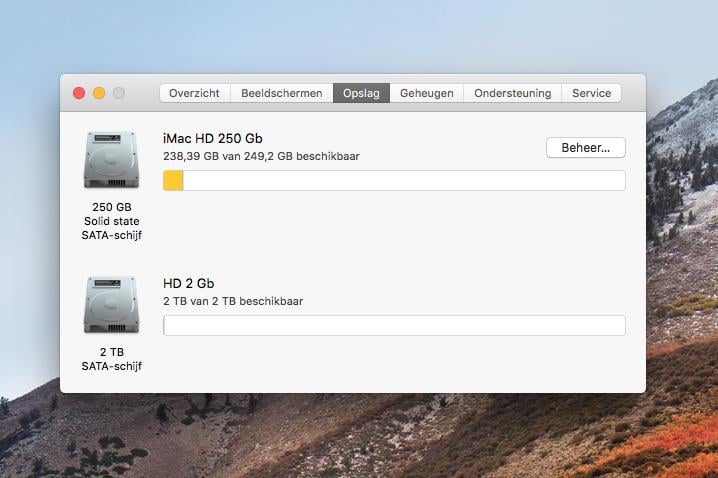Select the Opslag tab

tap(361, 93)
